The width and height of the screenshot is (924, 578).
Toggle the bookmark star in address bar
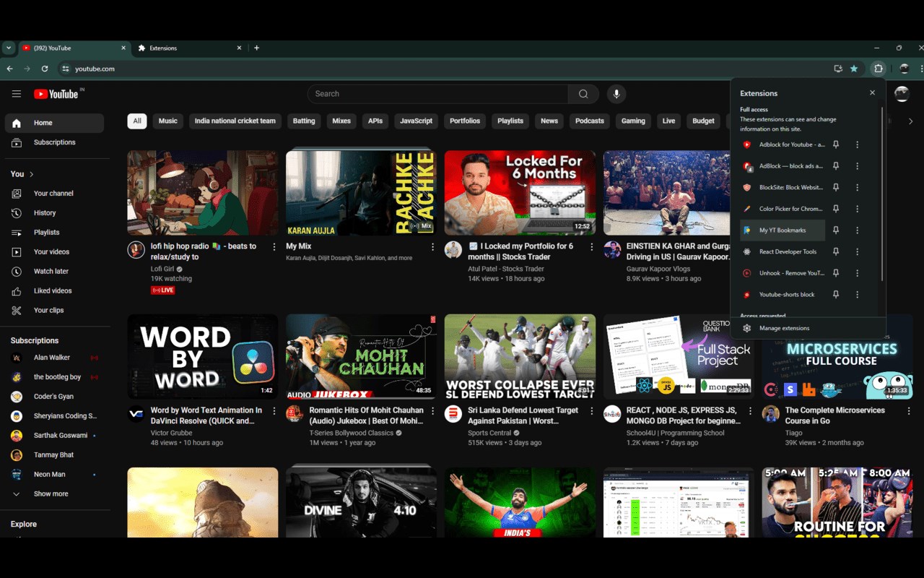tap(854, 69)
